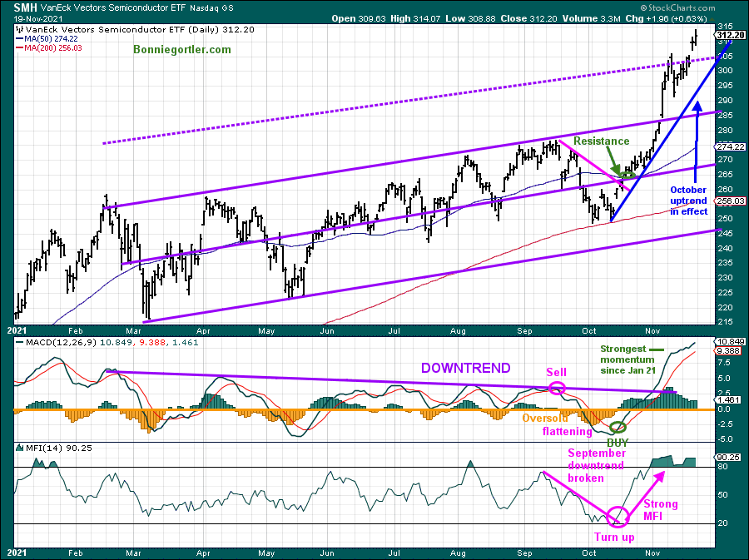Click the 250 price axis label
The height and width of the screenshot is (560, 749).
[725, 219]
